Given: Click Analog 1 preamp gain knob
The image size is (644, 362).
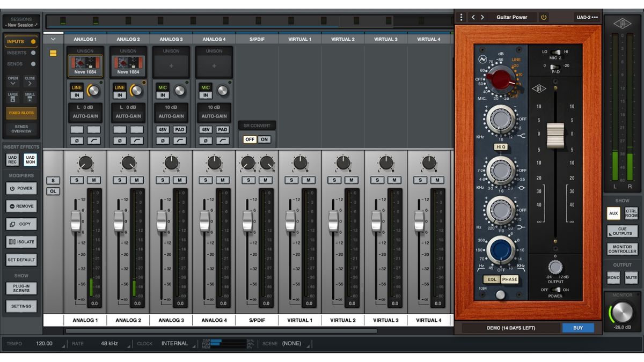Looking at the screenshot, I should pyautogui.click(x=93, y=91).
